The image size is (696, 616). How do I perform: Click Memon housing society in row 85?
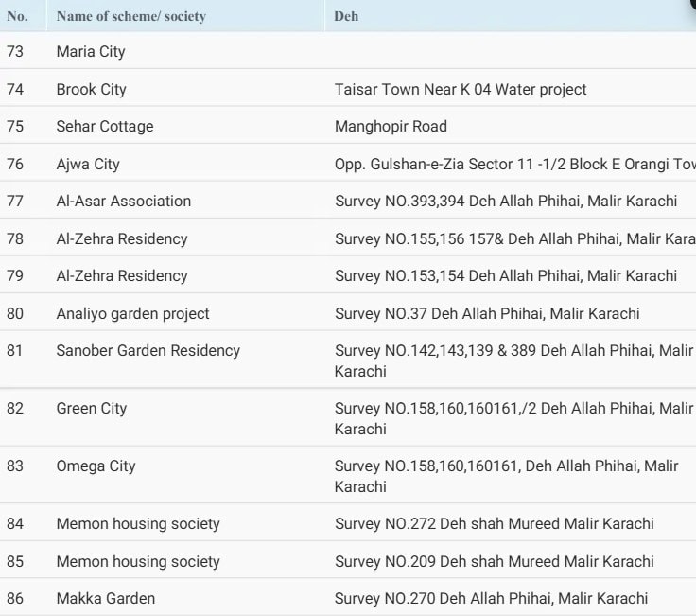coord(138,562)
